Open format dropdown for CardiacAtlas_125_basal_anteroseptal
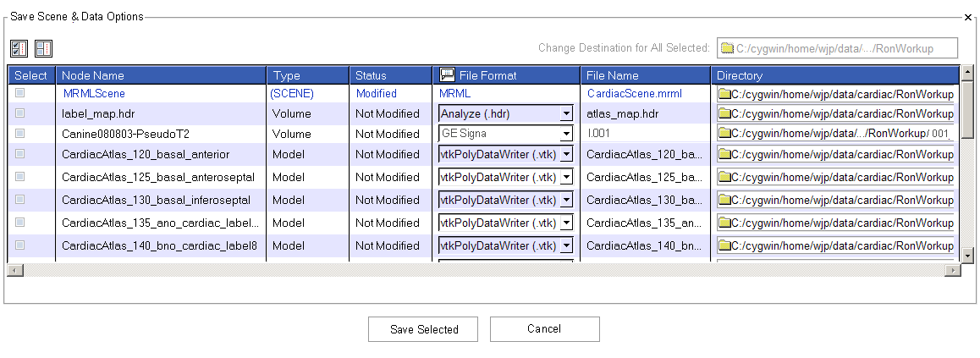The width and height of the screenshot is (980, 358). 565,177
